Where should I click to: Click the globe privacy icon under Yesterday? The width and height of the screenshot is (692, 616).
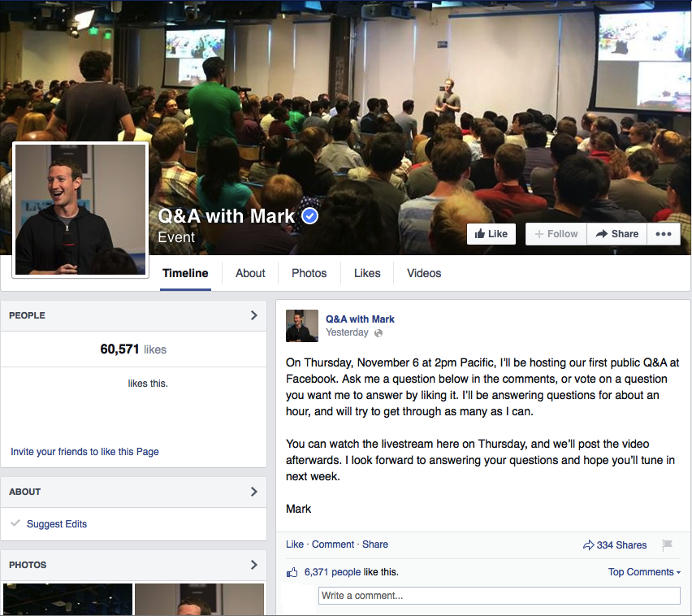378,333
